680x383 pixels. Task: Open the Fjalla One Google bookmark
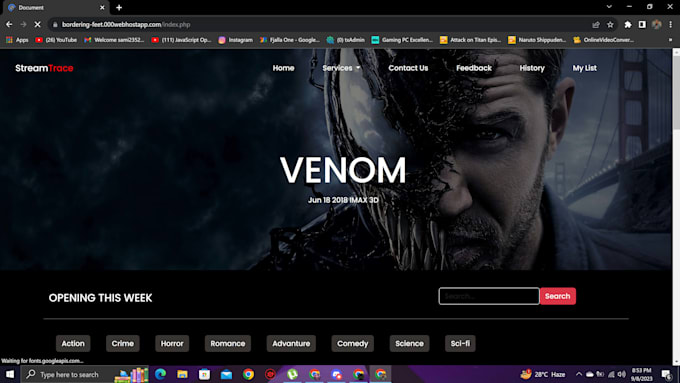click(289, 40)
